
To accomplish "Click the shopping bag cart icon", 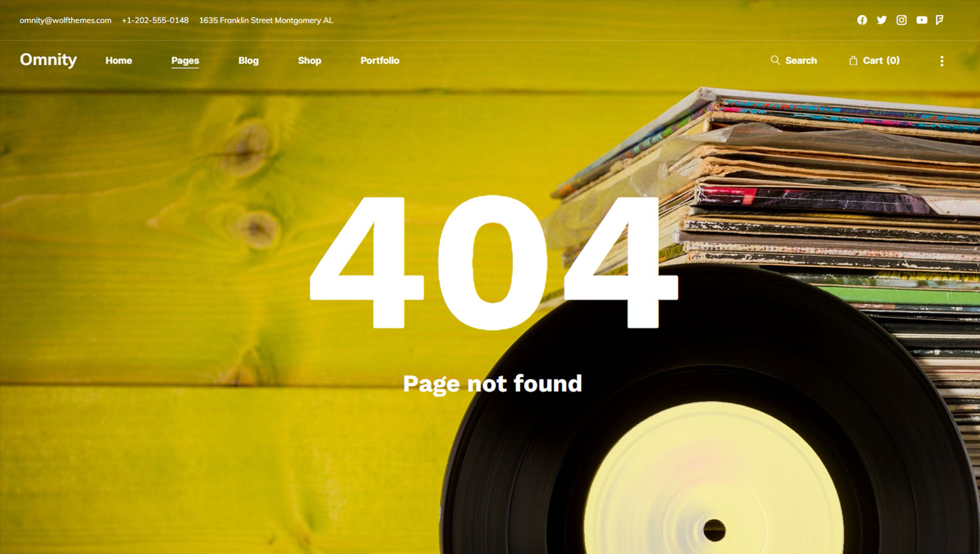I will [x=853, y=60].
